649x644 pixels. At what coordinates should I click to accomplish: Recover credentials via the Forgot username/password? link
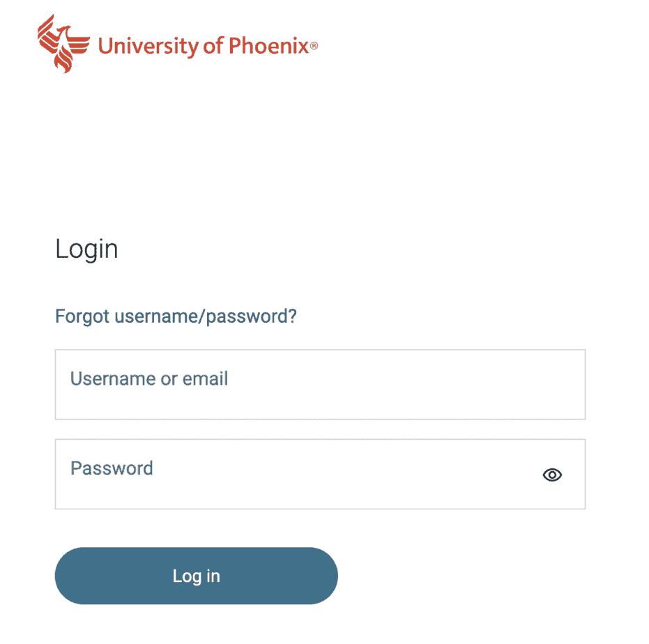(x=176, y=316)
